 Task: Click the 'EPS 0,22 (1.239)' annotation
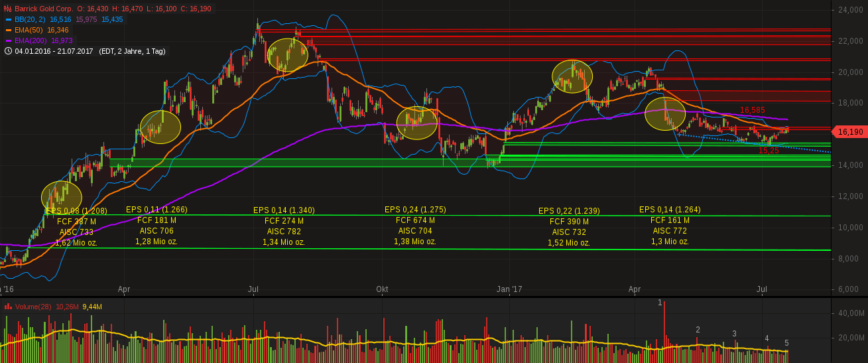569,211
